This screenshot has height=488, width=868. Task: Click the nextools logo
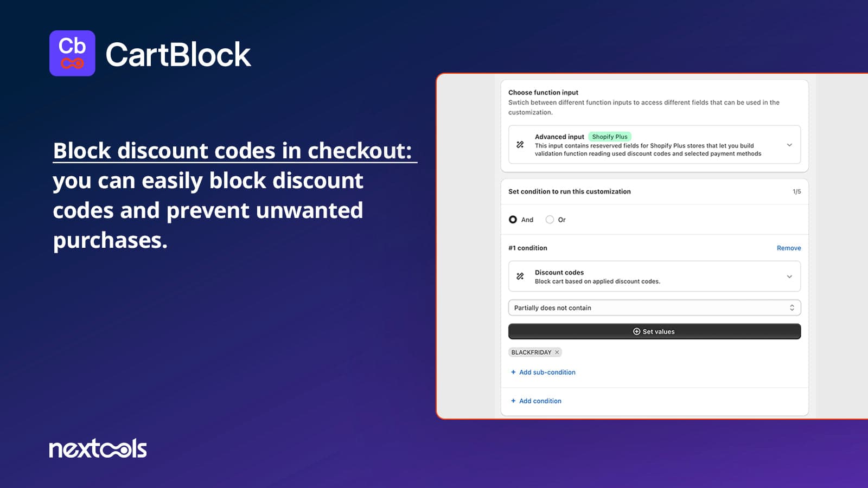coord(98,448)
